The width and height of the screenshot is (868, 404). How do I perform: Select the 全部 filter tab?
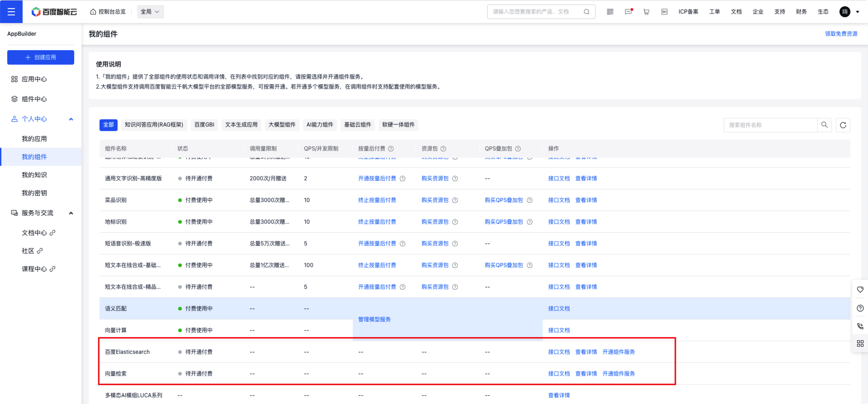109,124
